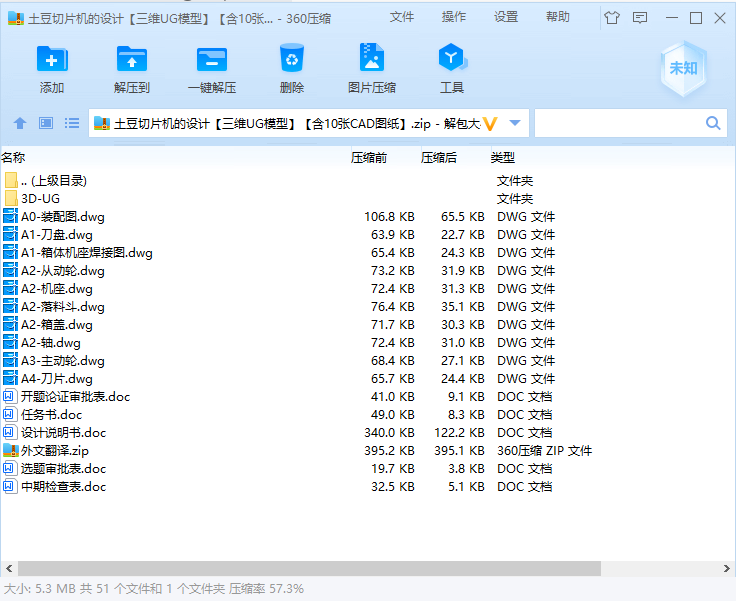Select the A2-箱盖.dwg file
This screenshot has width=736, height=601.
[x=57, y=324]
